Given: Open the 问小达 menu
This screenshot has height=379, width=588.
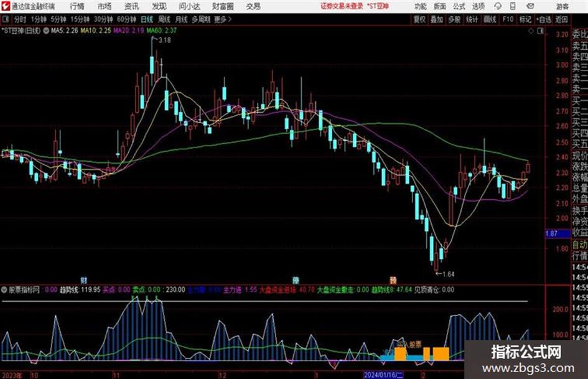Looking at the screenshot, I should (x=189, y=6).
